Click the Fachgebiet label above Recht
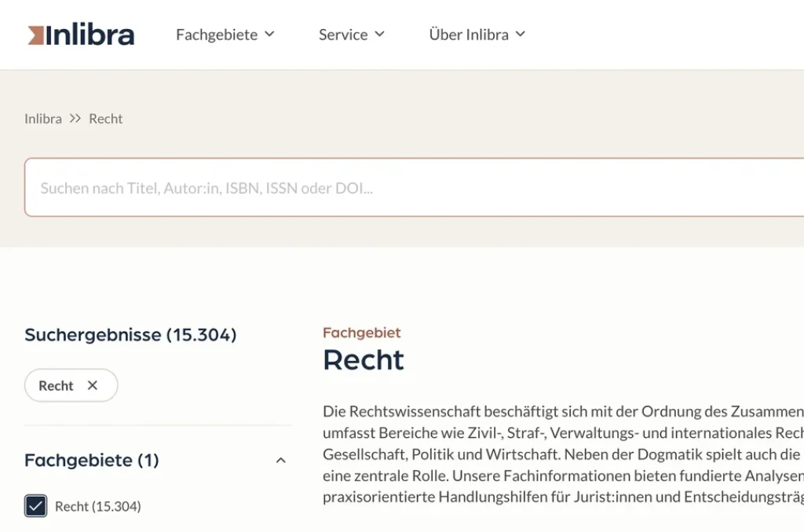This screenshot has width=804, height=532. tap(361, 333)
